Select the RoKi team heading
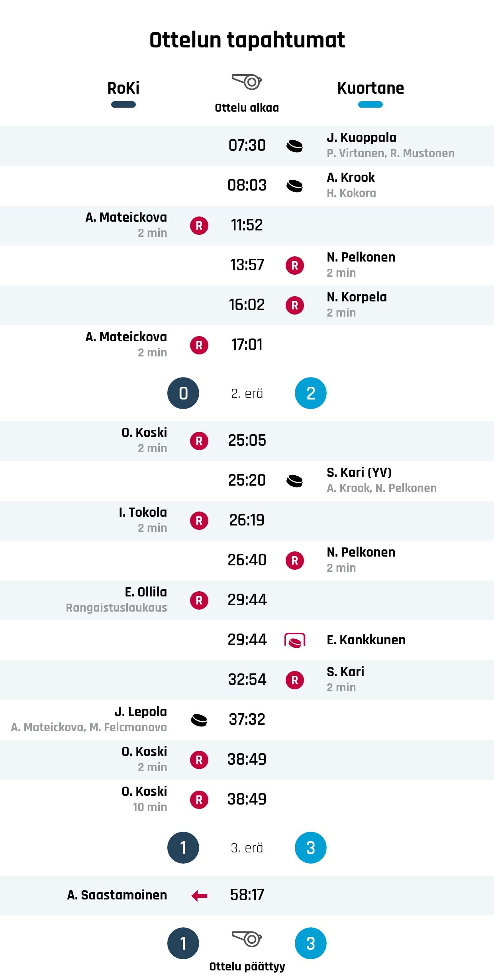Screen dimensions: 494x980 tap(123, 88)
